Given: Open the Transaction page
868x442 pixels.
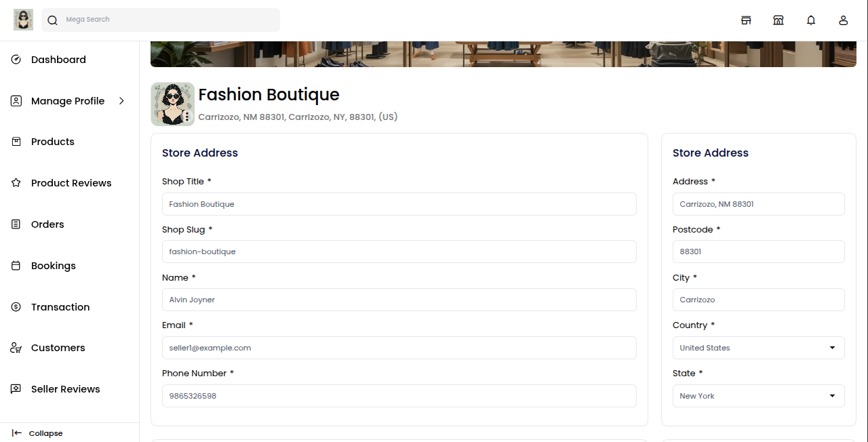Looking at the screenshot, I should pyautogui.click(x=60, y=307).
